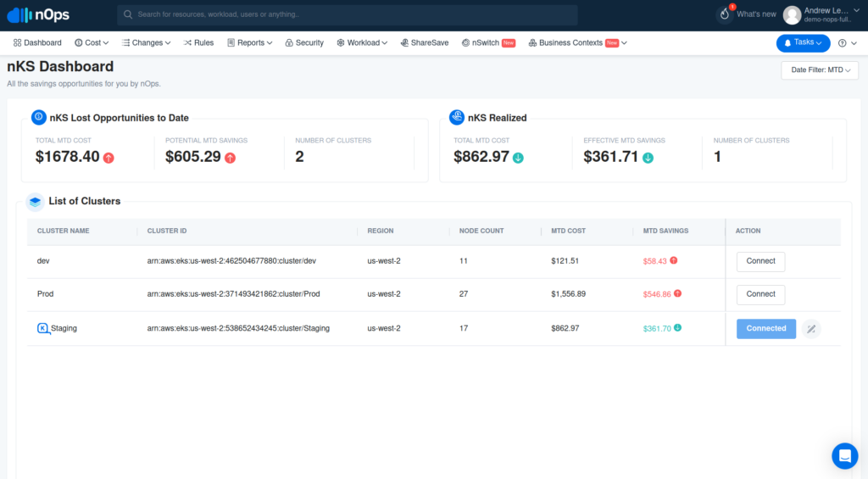
Task: Click the green arrow next to $361.70
Action: [677, 328]
